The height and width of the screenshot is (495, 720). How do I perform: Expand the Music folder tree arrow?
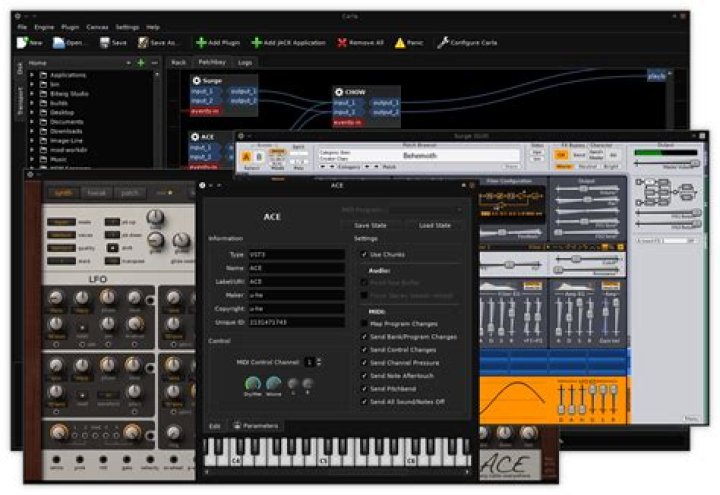pos(32,159)
